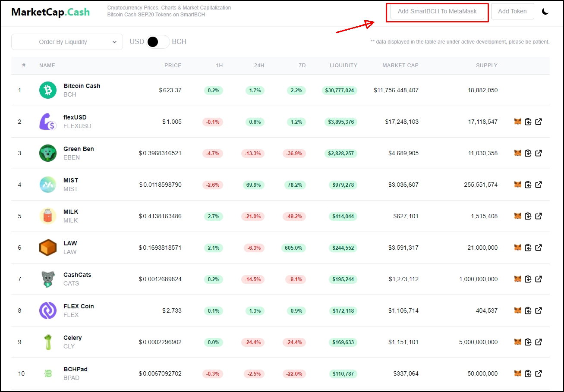This screenshot has height=392, width=564.
Task: Click the Bitcoin Cash price $623.37
Action: coord(170,90)
